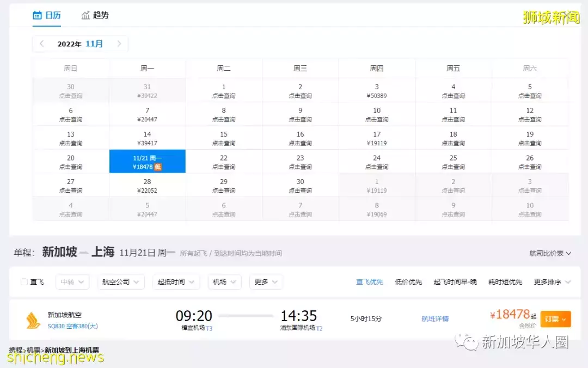Open the 更多 filter menu
This screenshot has width=588, height=368.
coord(265,281)
